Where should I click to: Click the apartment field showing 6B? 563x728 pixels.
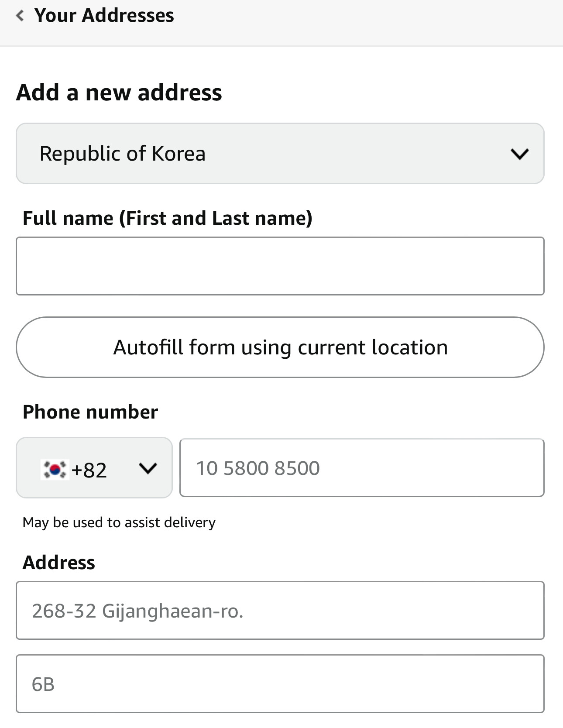(x=280, y=684)
